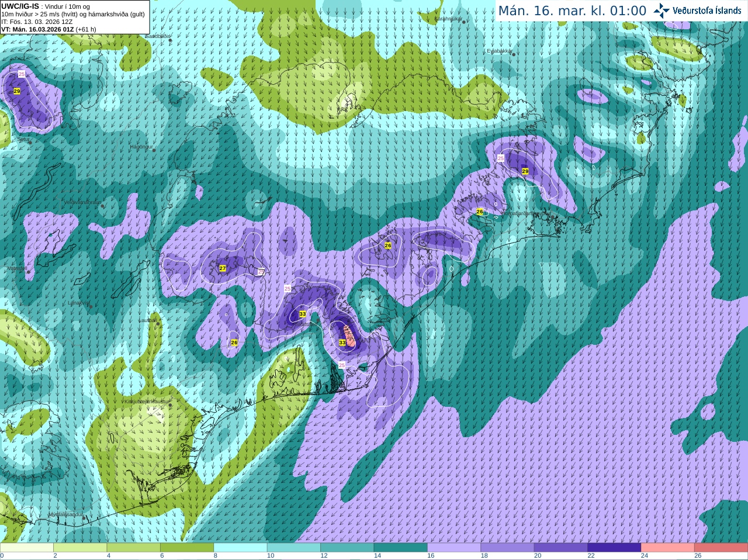The height and width of the screenshot is (560, 748).
Task: Click the Laufbali place label
Action: click(147, 320)
